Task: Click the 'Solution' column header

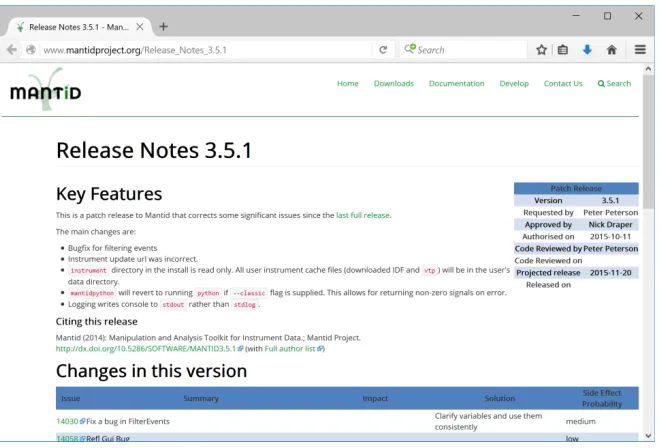Action: point(500,398)
